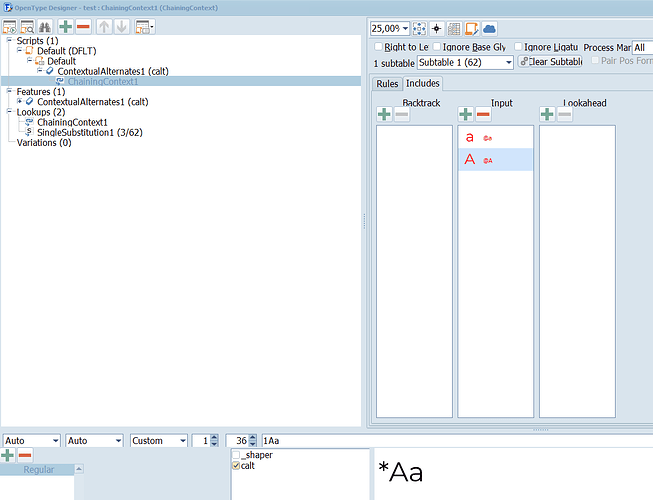The height and width of the screenshot is (500, 653).
Task: Add an Input entry with the green plus
Action: [x=466, y=114]
